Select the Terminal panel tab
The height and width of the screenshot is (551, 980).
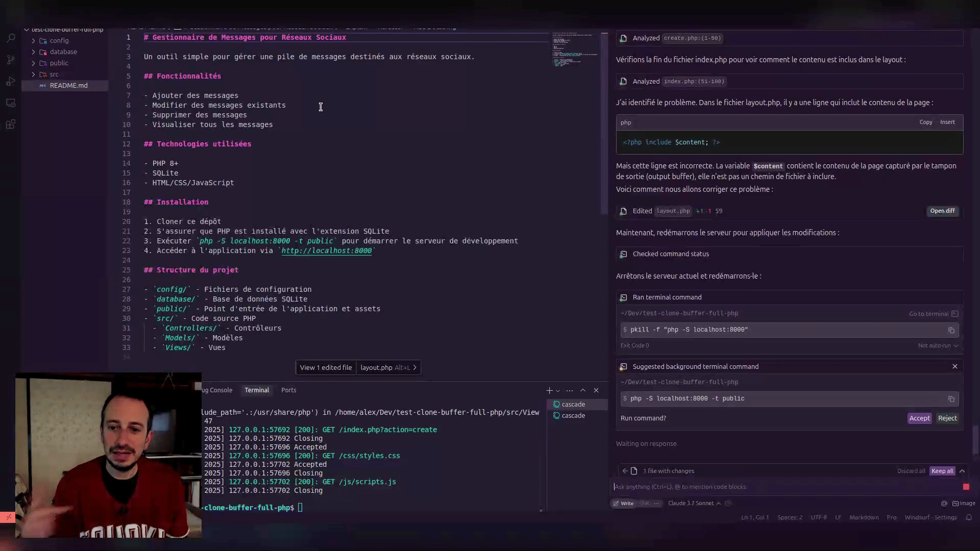click(x=256, y=390)
